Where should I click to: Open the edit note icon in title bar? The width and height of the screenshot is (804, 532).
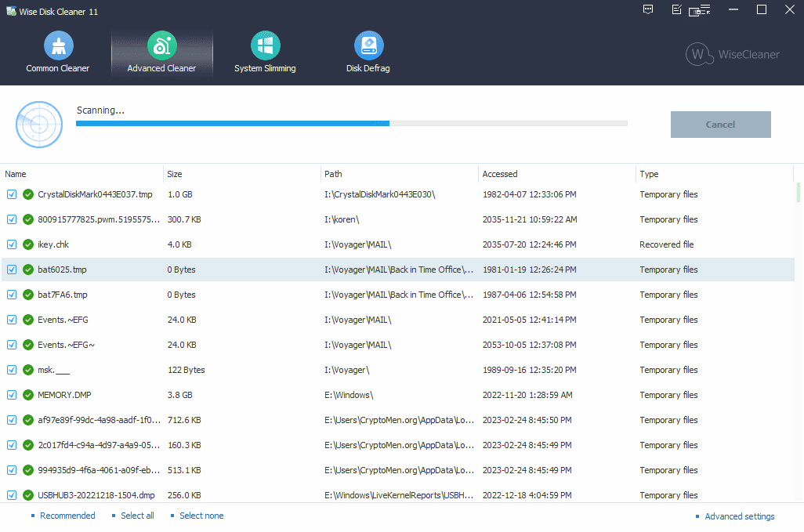(677, 9)
